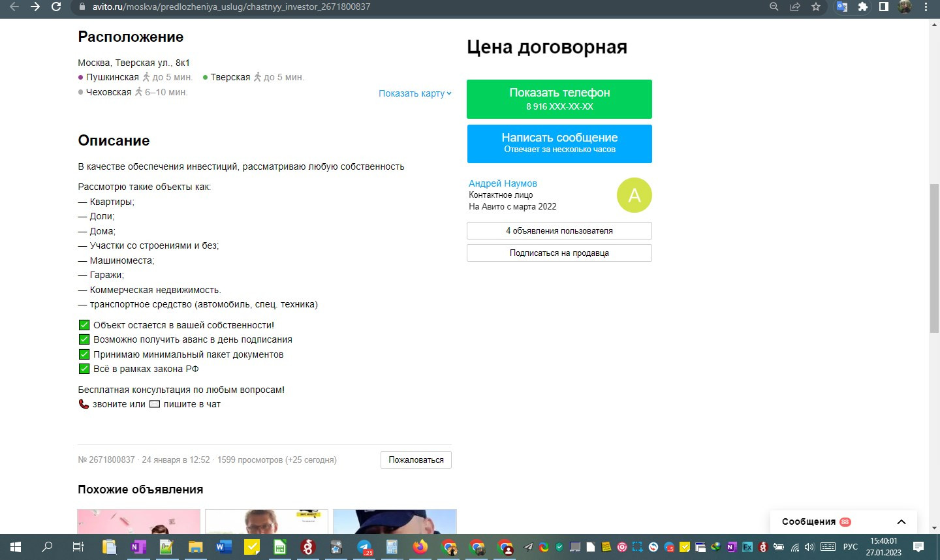Open the green spreadsheet taskbar app
940x560 pixels.
click(280, 547)
